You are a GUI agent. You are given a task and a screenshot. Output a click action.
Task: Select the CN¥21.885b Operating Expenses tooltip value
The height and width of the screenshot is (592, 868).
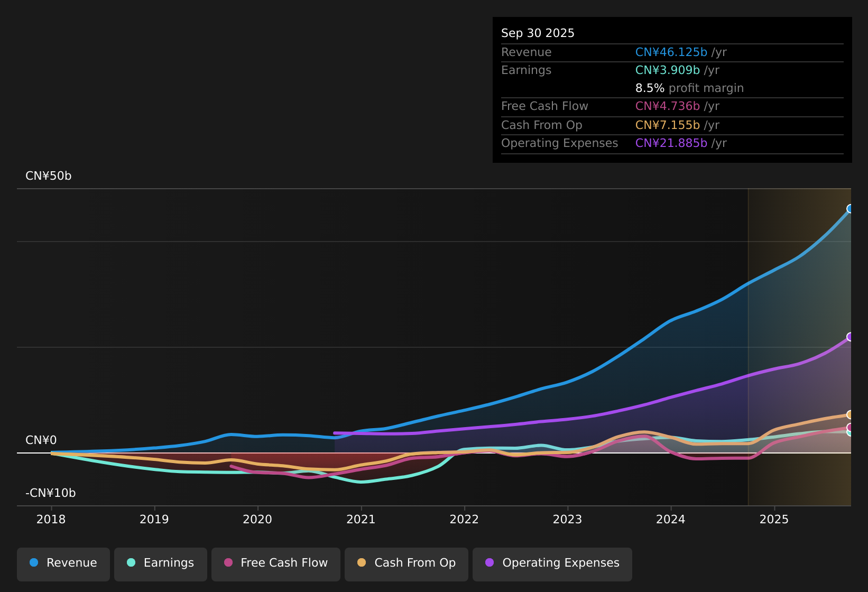671,143
